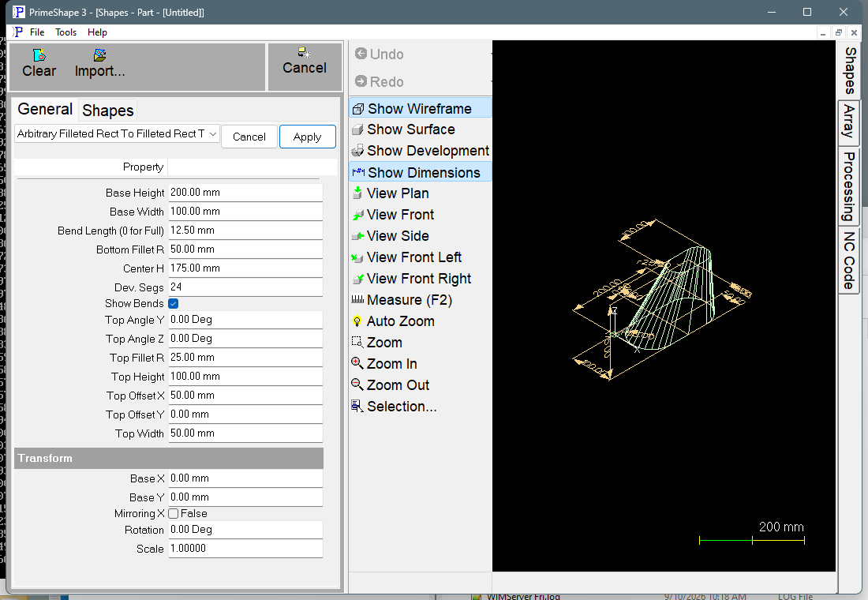
Task: Select the vertical Array tab
Action: [848, 122]
